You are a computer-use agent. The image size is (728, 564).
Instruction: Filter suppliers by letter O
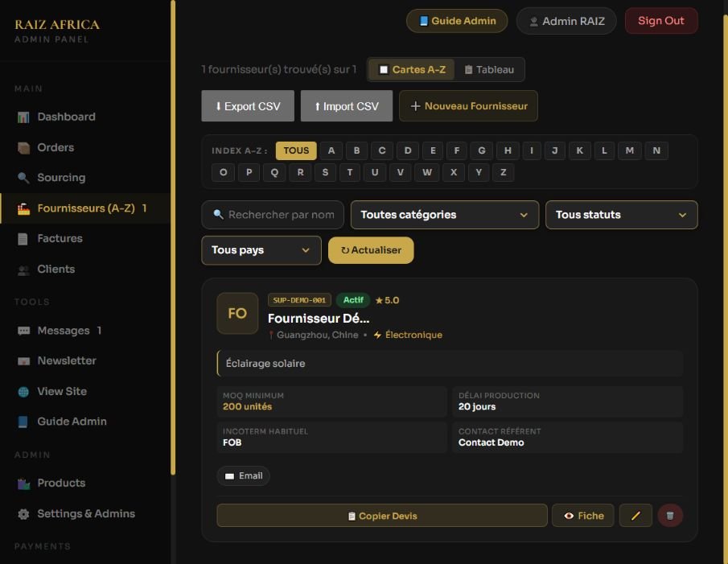coord(224,173)
